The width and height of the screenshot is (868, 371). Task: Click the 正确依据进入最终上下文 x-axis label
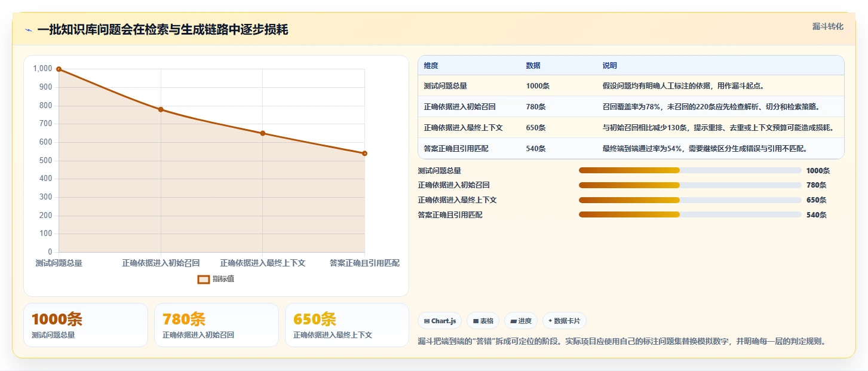[263, 263]
